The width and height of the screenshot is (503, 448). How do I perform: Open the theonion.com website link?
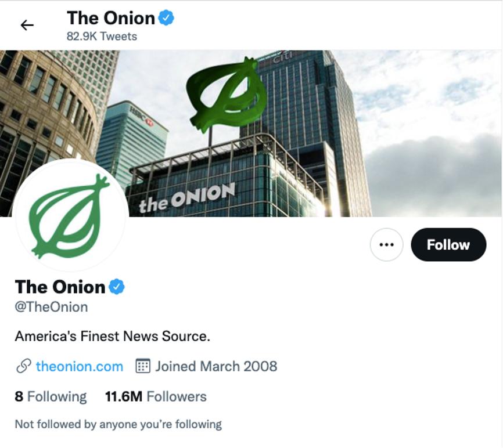[79, 366]
